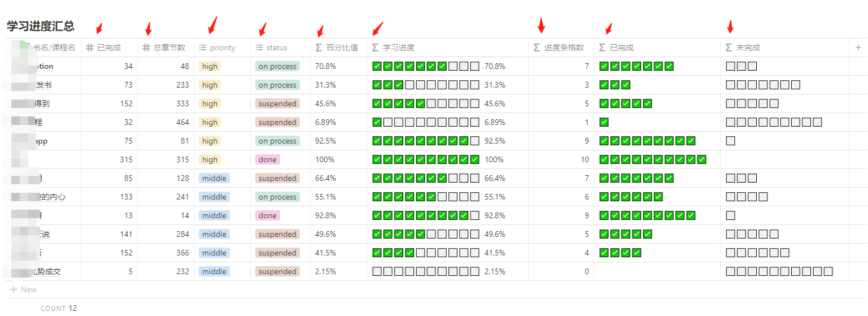This screenshot has width=868, height=316.
Task: Select the 未完成 cell in the 464-chapter row
Action: click(784, 122)
